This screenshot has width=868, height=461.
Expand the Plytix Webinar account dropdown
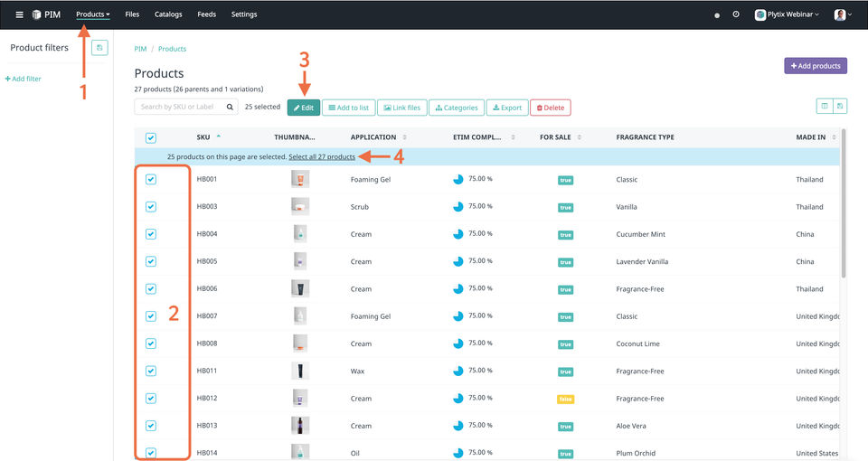pyautogui.click(x=787, y=15)
